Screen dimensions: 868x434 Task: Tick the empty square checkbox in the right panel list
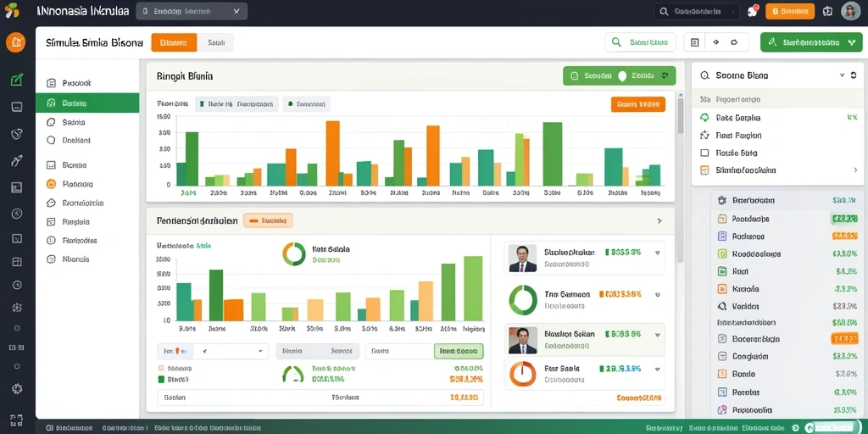click(704, 153)
